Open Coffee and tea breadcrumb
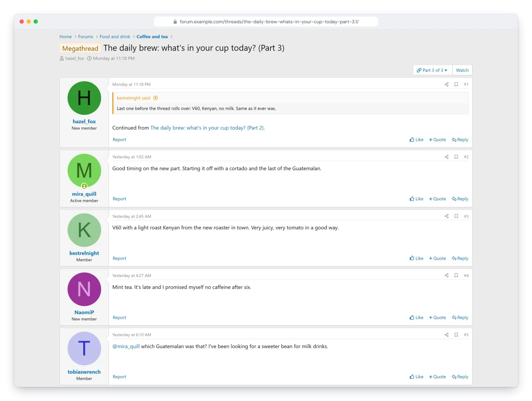Screen dimensions: 532x401 [x=152, y=37]
